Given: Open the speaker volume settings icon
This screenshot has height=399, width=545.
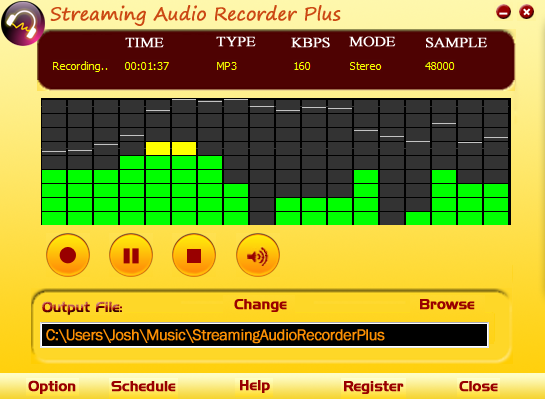Looking at the screenshot, I should click(x=258, y=255).
